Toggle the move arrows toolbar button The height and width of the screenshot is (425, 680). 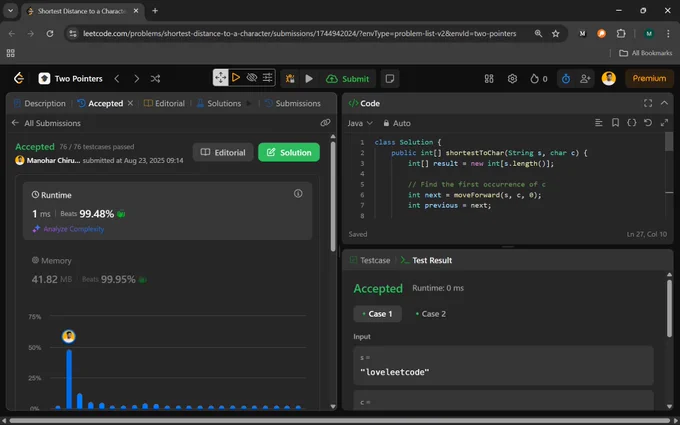pos(220,78)
